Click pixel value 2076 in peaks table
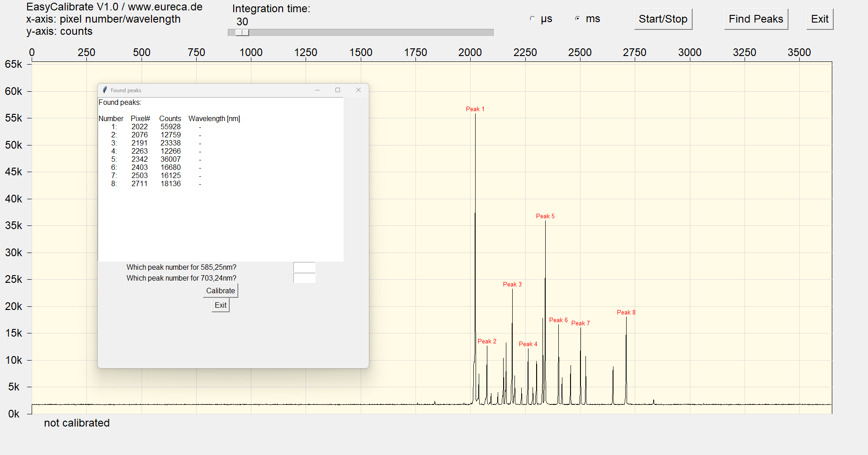 [x=140, y=135]
